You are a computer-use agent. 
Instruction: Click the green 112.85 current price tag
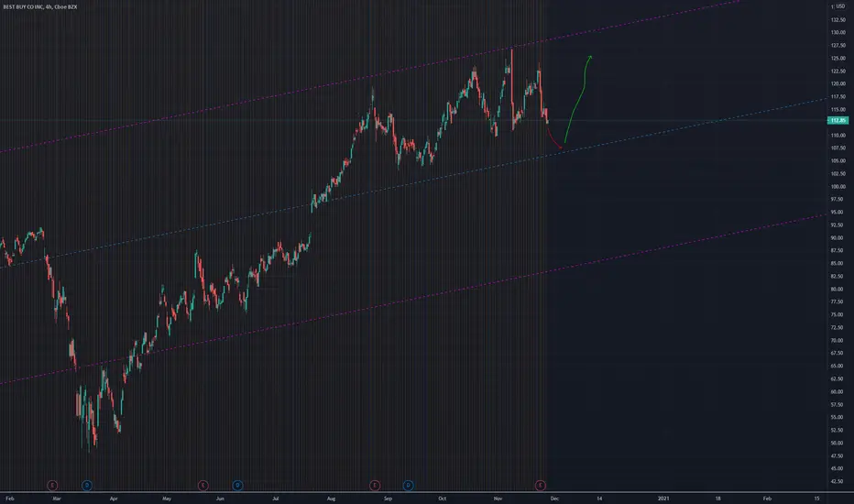point(838,120)
